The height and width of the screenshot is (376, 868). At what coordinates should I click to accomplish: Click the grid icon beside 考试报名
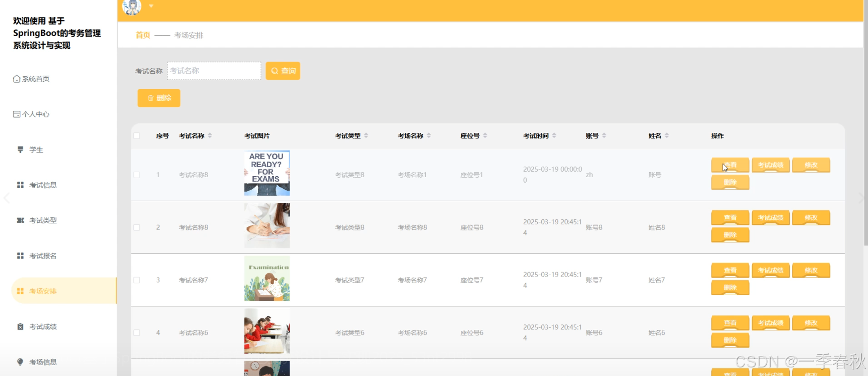20,256
